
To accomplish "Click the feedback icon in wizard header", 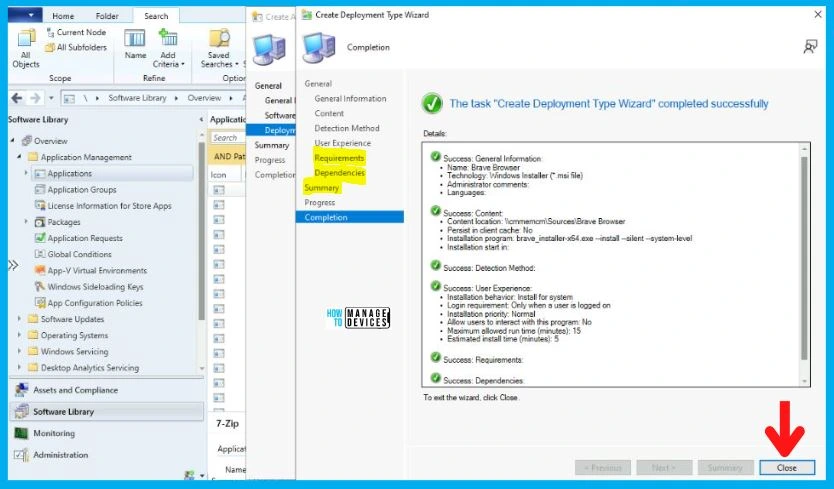I will click(x=811, y=47).
